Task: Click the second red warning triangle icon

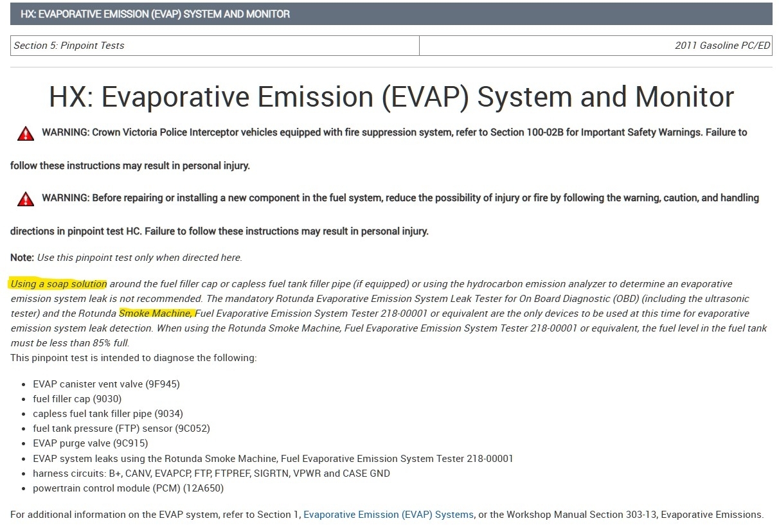Action: (25, 199)
